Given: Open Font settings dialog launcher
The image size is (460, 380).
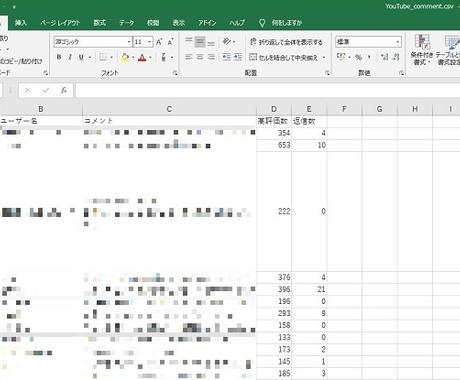Looking at the screenshot, I should [175, 73].
